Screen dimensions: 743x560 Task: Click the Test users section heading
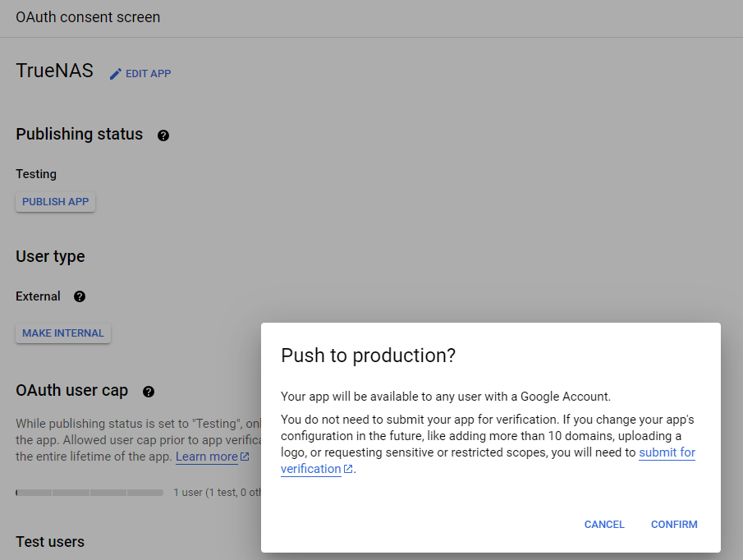[50, 541]
